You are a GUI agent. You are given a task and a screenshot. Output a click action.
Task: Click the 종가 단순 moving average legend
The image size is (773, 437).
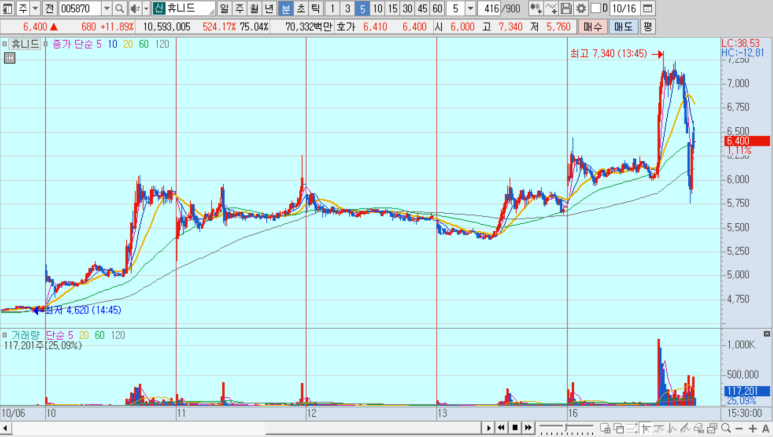(x=72, y=44)
